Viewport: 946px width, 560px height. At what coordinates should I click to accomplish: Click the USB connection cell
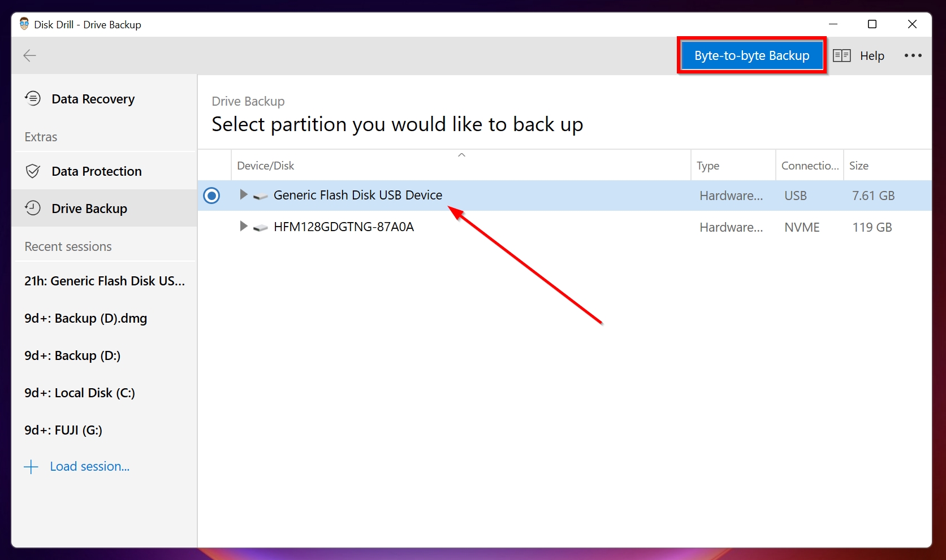(x=796, y=196)
